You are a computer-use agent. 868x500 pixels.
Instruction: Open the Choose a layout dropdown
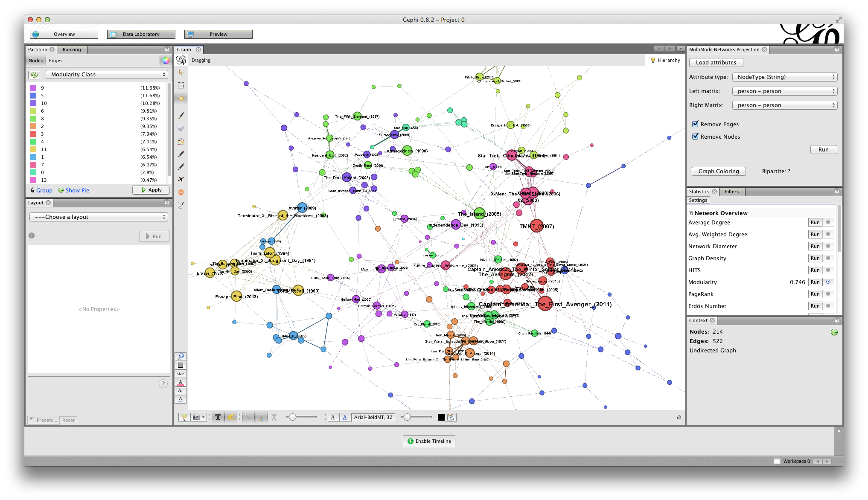[x=99, y=217]
